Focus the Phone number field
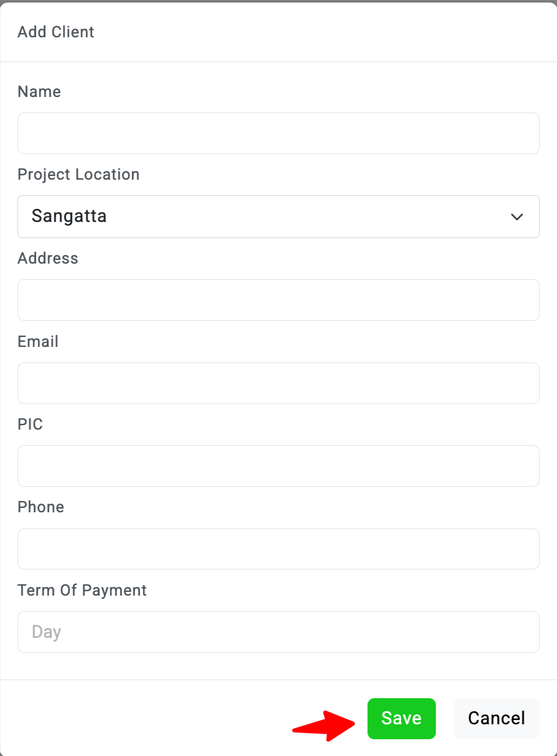The height and width of the screenshot is (756, 557). pyautogui.click(x=278, y=549)
